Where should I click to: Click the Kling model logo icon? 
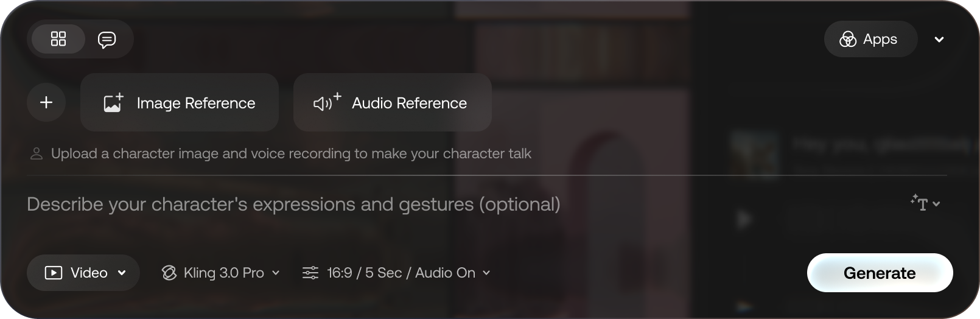click(x=169, y=273)
